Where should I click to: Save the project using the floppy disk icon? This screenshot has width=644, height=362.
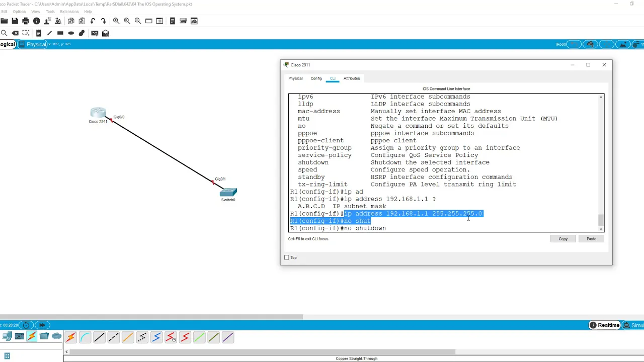click(15, 21)
